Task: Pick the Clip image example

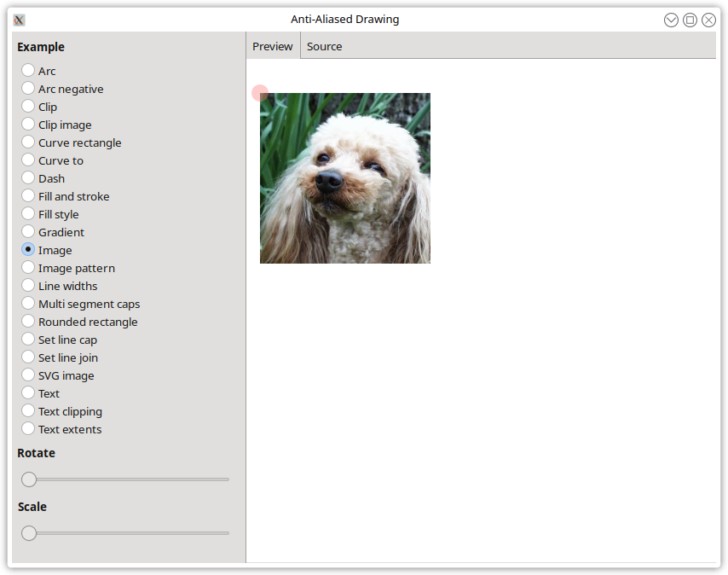Action: pos(28,125)
